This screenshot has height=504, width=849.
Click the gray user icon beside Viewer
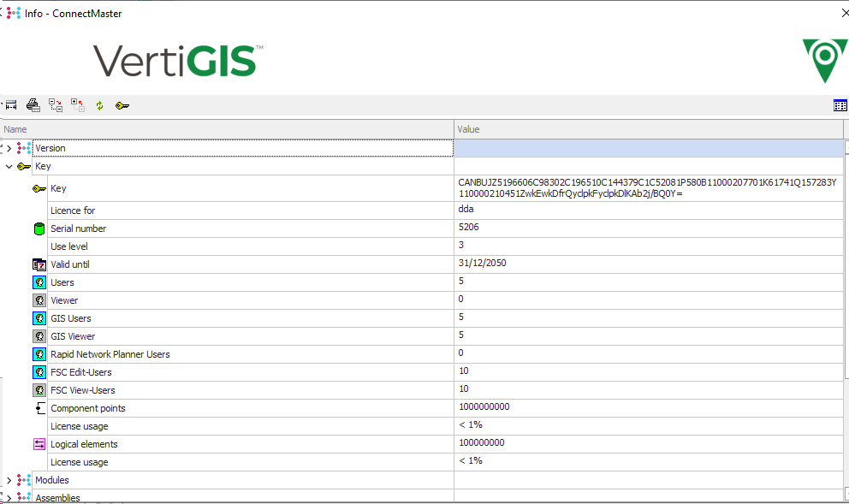39,300
